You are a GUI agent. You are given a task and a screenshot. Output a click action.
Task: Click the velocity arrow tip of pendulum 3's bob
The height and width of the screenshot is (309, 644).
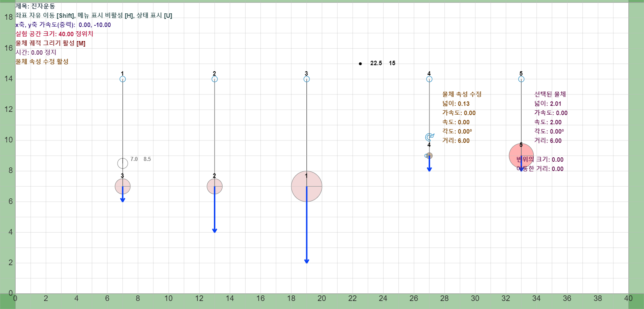click(x=307, y=261)
